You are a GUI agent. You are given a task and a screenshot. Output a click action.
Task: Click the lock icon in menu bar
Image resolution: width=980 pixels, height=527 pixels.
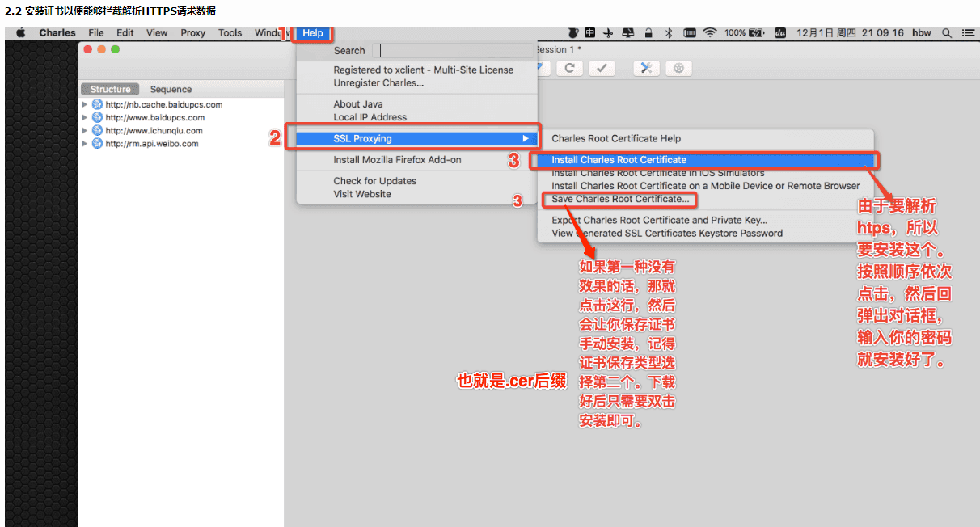point(648,33)
